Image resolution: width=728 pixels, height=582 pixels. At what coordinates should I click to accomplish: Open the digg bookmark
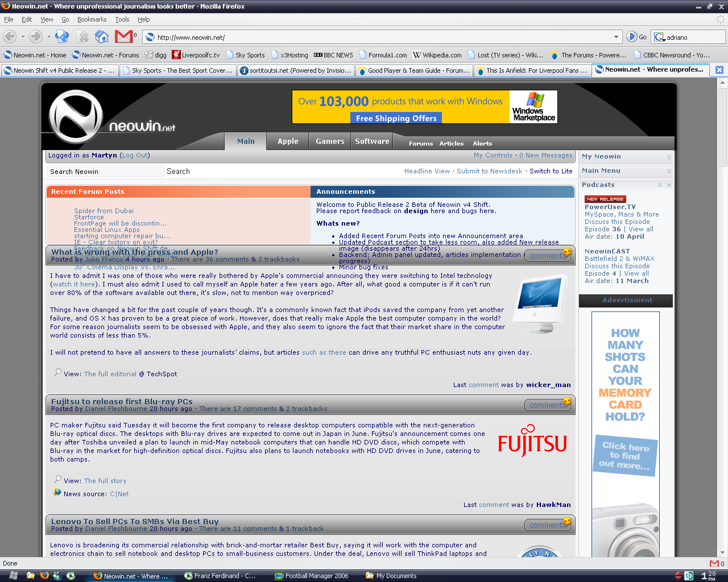click(x=155, y=55)
